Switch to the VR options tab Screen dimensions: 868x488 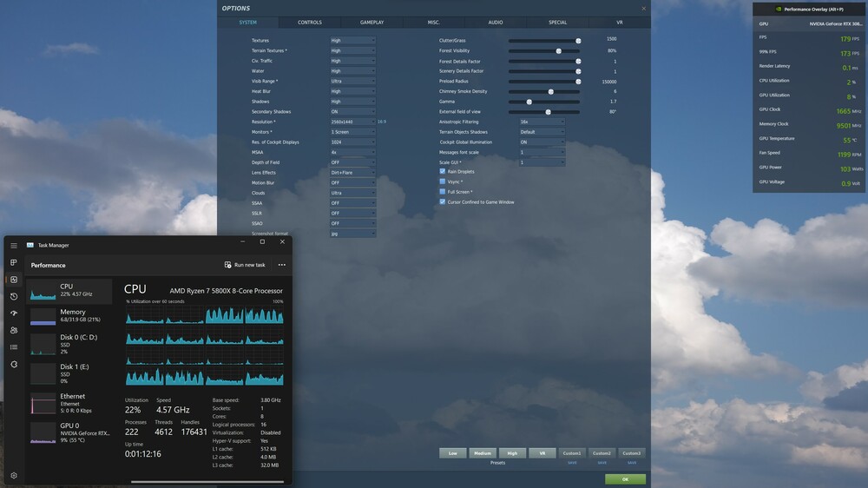(x=620, y=23)
